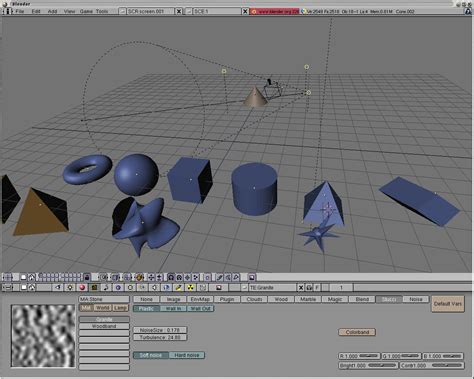Open the Material buttons red sphere icon

click(x=82, y=287)
